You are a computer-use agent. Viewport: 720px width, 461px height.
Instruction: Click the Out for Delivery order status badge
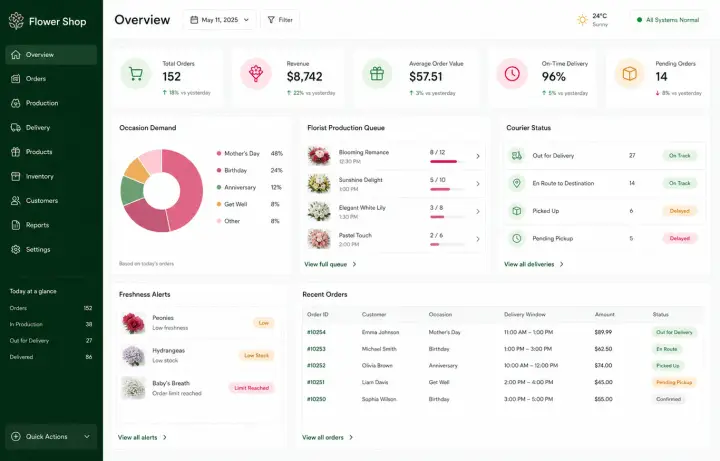674,332
